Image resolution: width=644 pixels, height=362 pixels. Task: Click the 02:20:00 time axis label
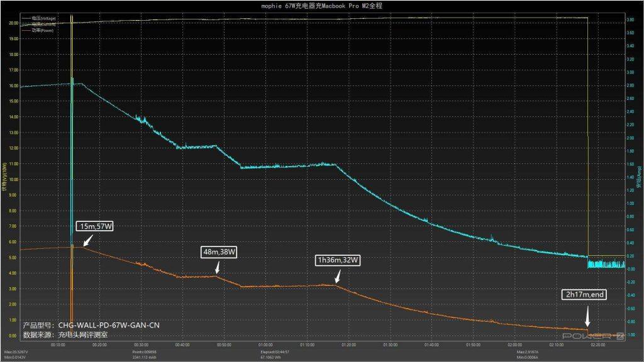click(597, 345)
